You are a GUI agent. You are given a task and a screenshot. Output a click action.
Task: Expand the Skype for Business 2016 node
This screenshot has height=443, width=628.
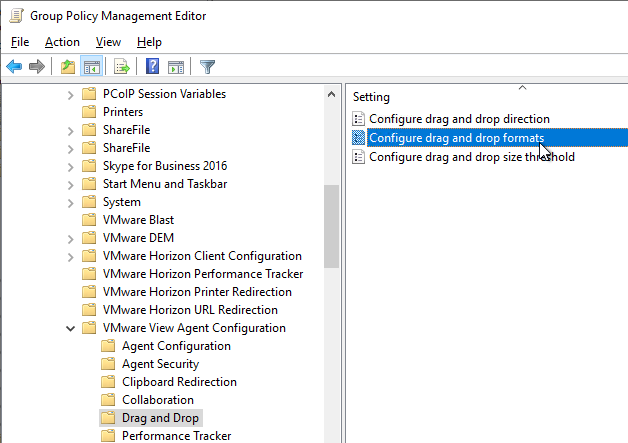pyautogui.click(x=70, y=167)
